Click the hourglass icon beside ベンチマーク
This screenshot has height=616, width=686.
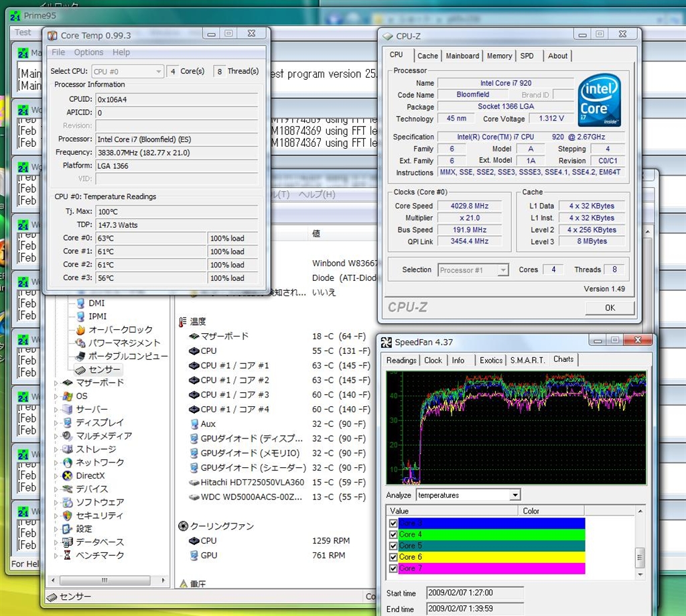[x=66, y=556]
